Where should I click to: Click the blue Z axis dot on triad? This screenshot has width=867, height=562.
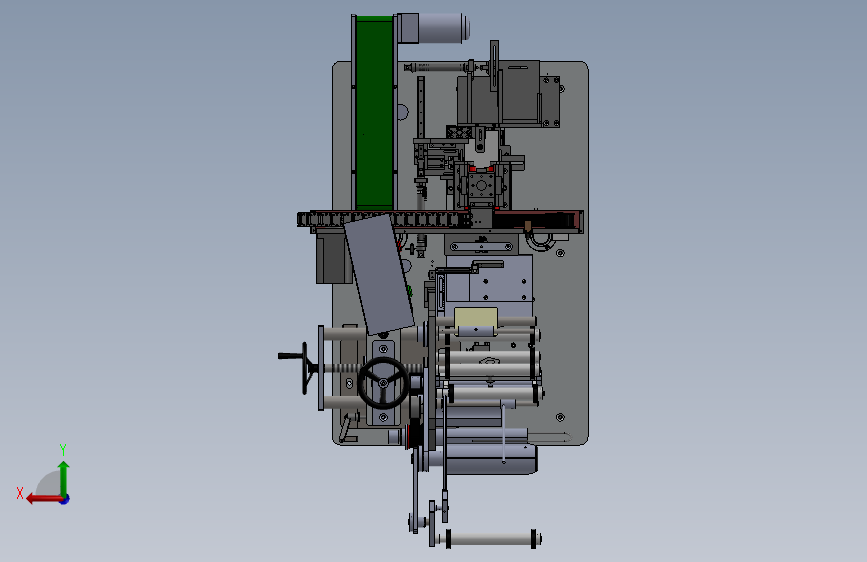(65, 499)
